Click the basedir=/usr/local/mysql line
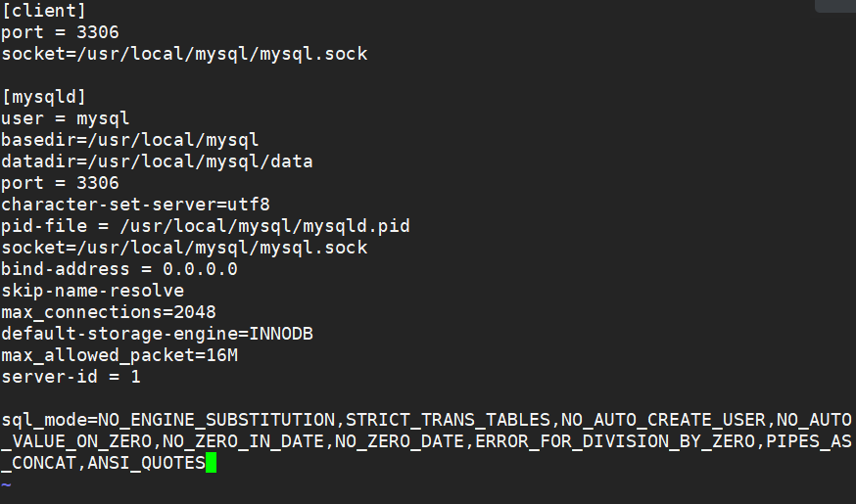The height and width of the screenshot is (504, 856). pyautogui.click(x=129, y=140)
